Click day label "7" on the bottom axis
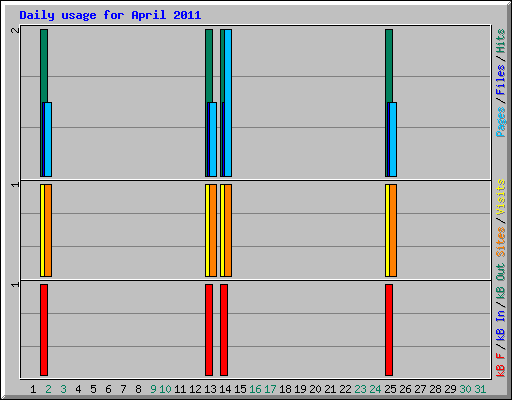512x400 pixels. (x=123, y=389)
